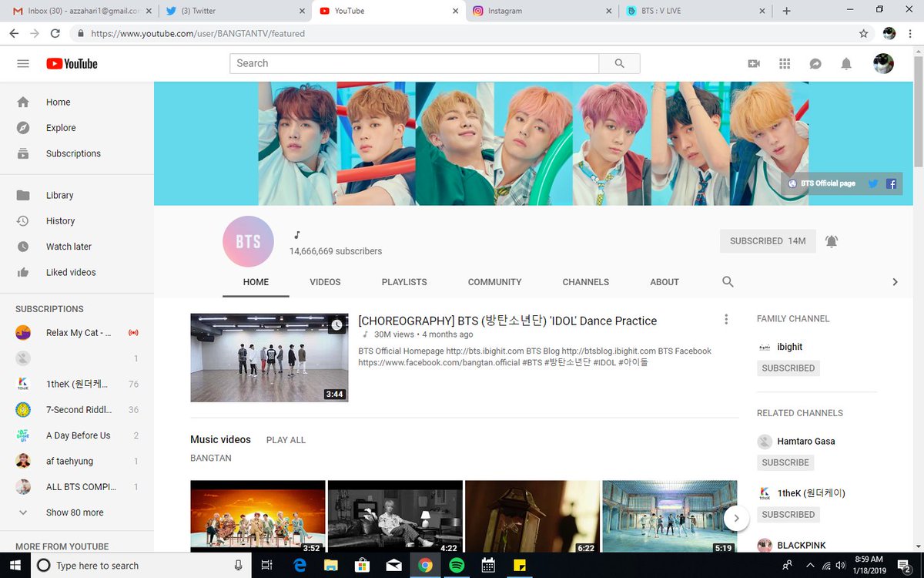Click the channel search magnifier icon
Viewport: 924px width, 578px height.
coord(728,282)
